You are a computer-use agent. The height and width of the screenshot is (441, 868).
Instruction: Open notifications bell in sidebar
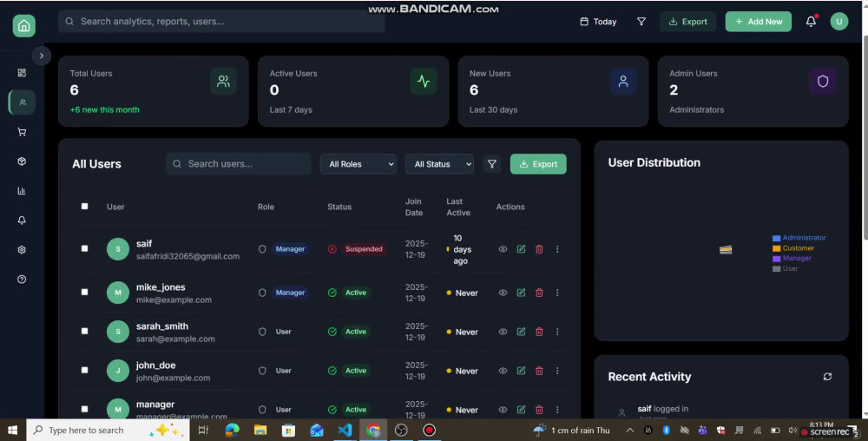pyautogui.click(x=22, y=220)
